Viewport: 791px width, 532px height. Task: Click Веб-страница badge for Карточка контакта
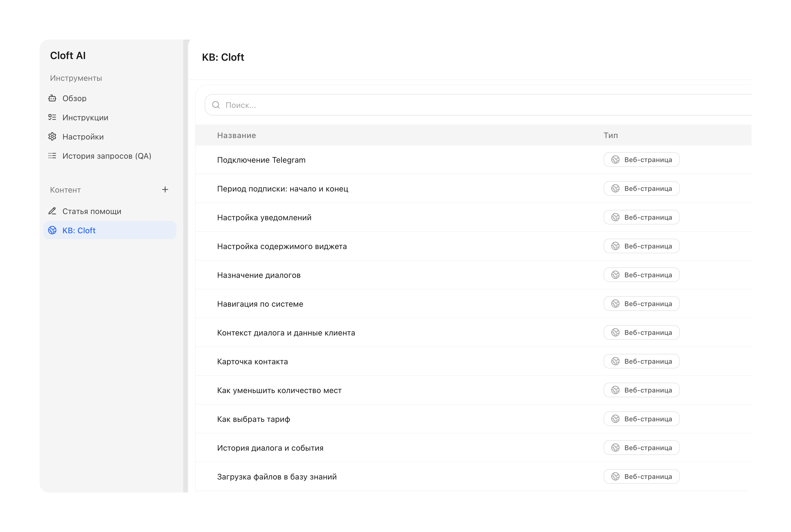click(641, 361)
